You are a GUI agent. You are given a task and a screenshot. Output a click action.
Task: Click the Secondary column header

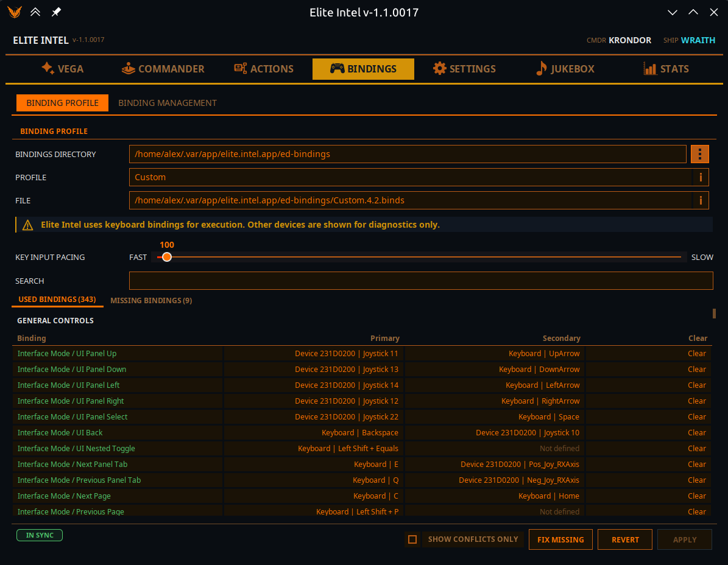(x=561, y=338)
